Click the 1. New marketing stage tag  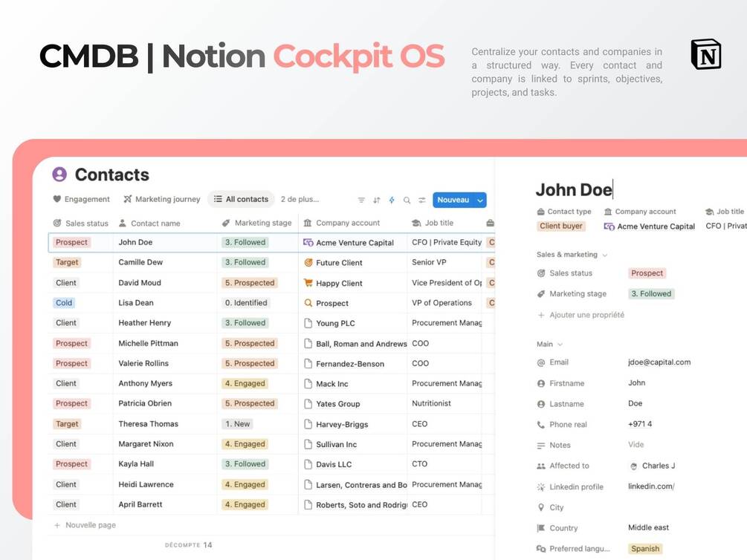click(x=237, y=424)
